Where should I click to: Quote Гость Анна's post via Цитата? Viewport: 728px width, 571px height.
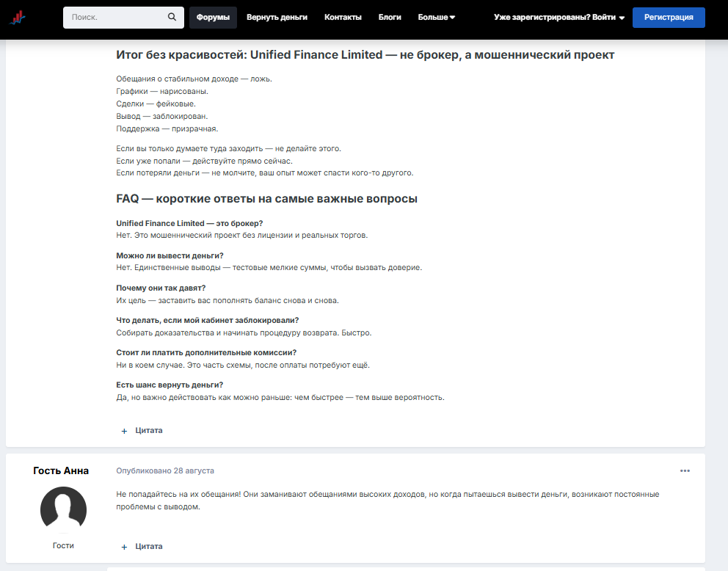148,546
